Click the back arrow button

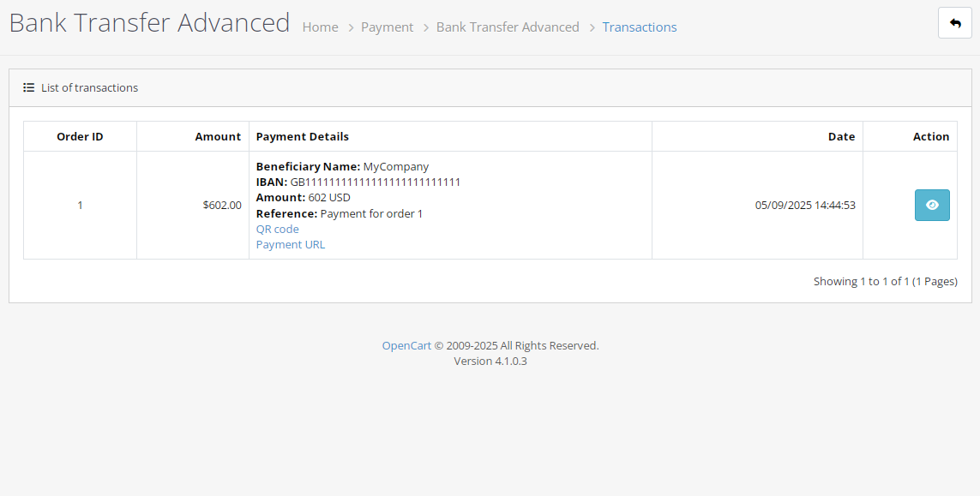coord(955,23)
